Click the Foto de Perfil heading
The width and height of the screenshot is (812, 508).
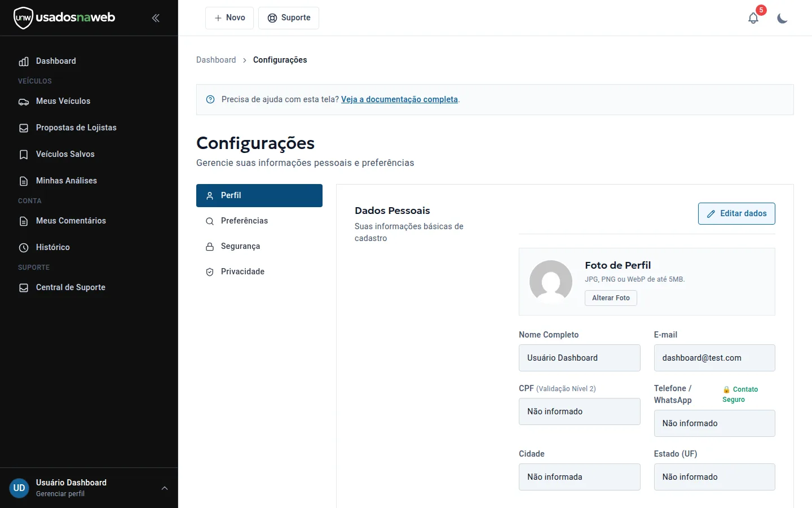pyautogui.click(x=618, y=265)
